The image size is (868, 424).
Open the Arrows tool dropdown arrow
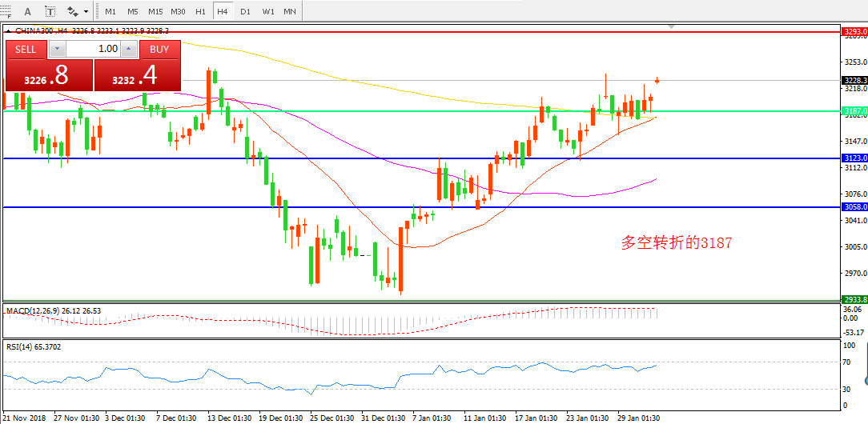pos(86,11)
